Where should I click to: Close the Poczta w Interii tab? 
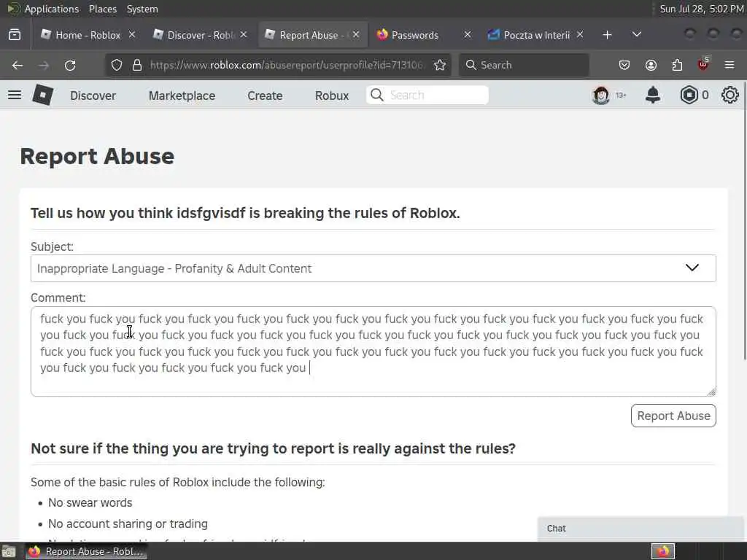click(580, 35)
